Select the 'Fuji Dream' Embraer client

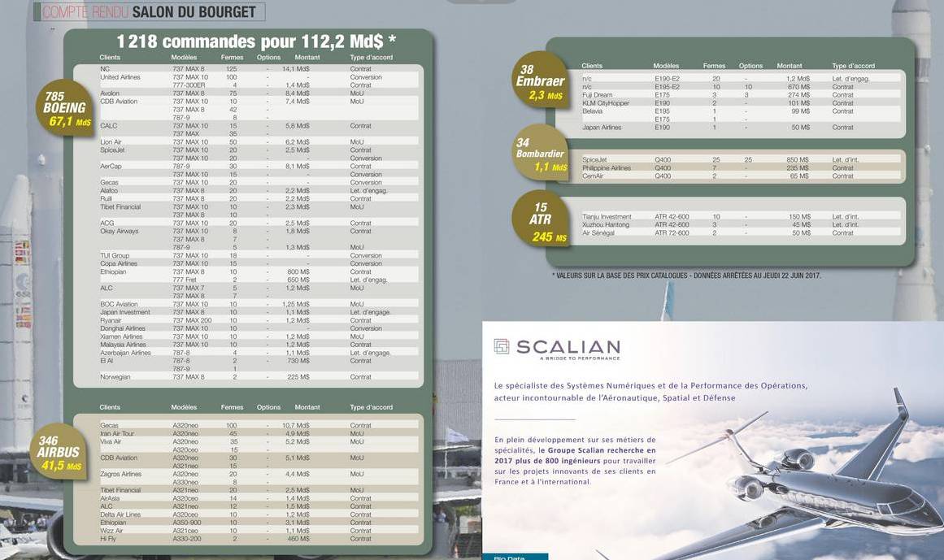(x=598, y=95)
